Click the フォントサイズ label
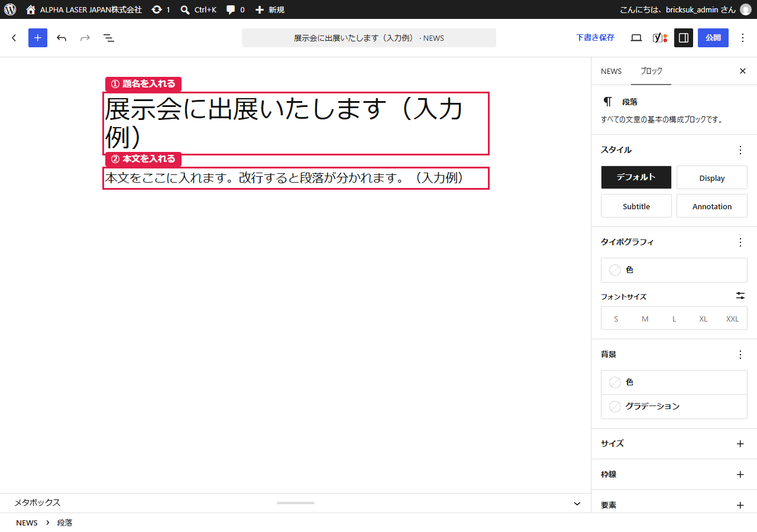This screenshot has height=532, width=757. pos(624,297)
